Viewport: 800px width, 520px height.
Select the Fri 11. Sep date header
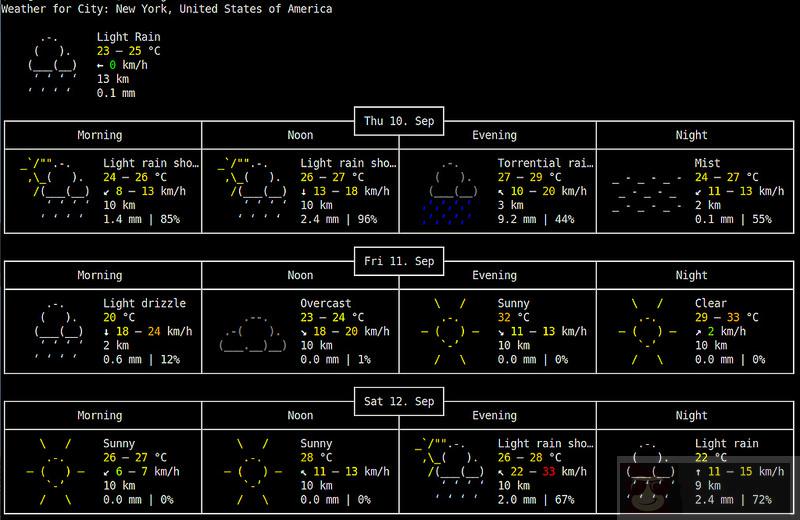399,261
